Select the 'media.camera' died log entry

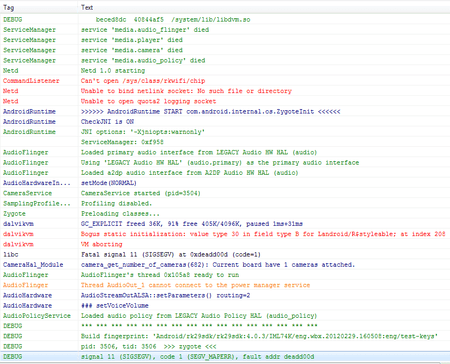point(225,50)
